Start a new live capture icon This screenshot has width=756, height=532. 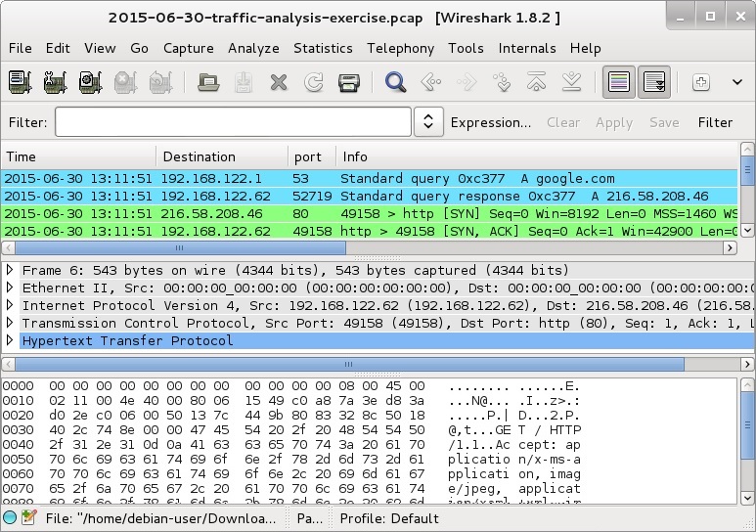pyautogui.click(x=90, y=81)
